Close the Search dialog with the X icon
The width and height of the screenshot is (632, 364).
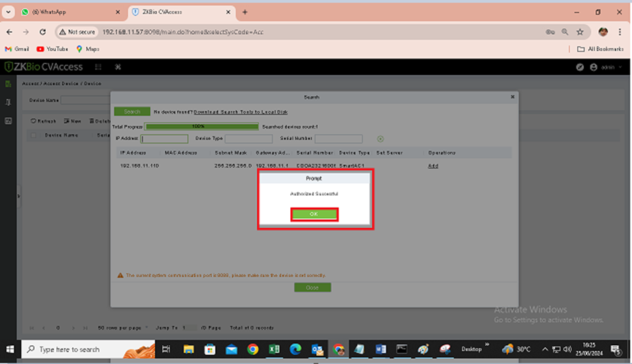point(512,97)
